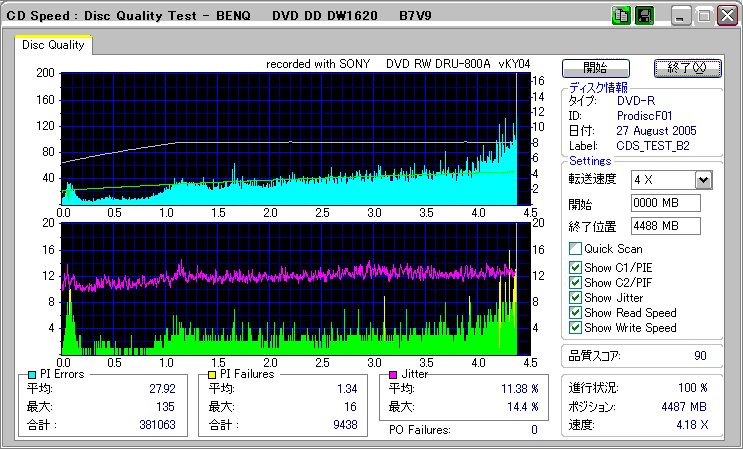Toggle the Show Read Speed checkbox
The width and height of the screenshot is (743, 449).
pyautogui.click(x=575, y=313)
